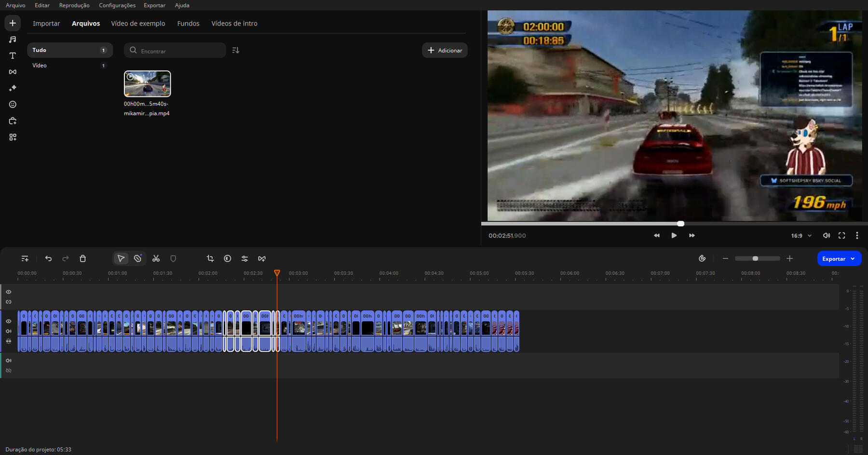The height and width of the screenshot is (455, 868).
Task: Open color adjustment tool icon
Action: (228, 259)
